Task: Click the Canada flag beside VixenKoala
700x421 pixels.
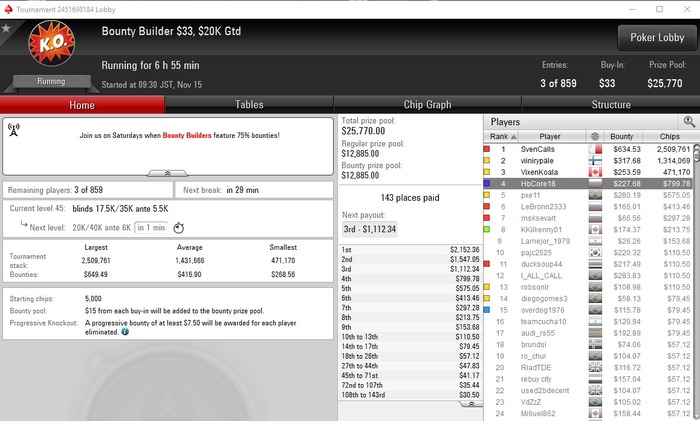Action: point(595,172)
